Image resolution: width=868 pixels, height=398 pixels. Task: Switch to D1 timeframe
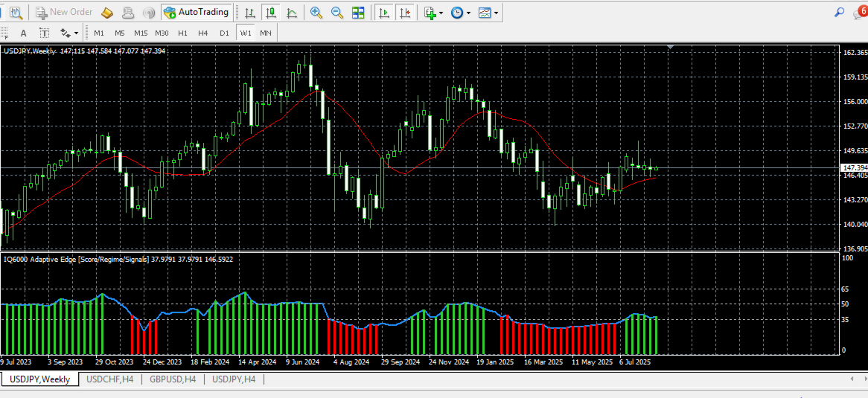click(224, 33)
